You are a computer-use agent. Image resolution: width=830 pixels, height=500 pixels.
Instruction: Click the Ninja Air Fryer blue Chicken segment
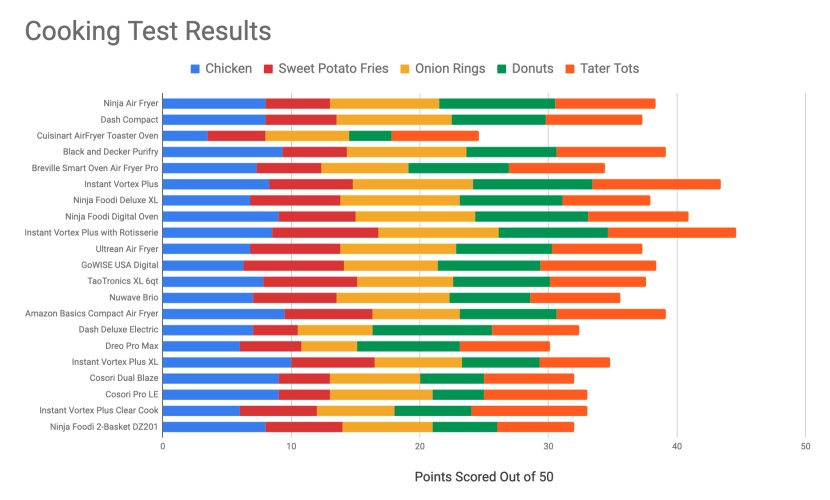pyautogui.click(x=214, y=103)
